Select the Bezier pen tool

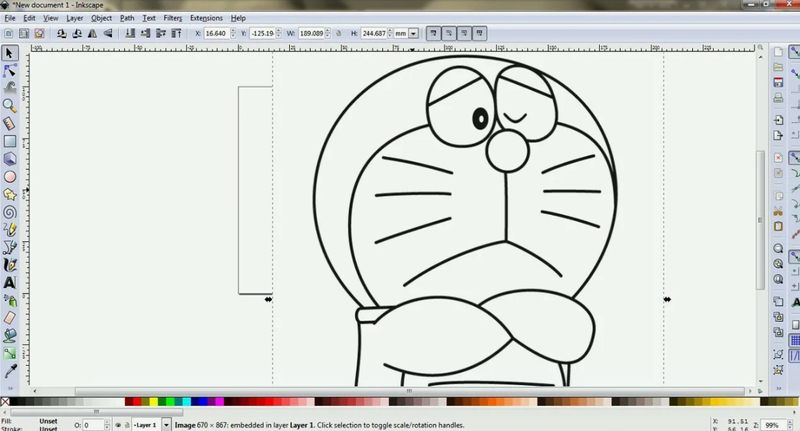coord(10,247)
